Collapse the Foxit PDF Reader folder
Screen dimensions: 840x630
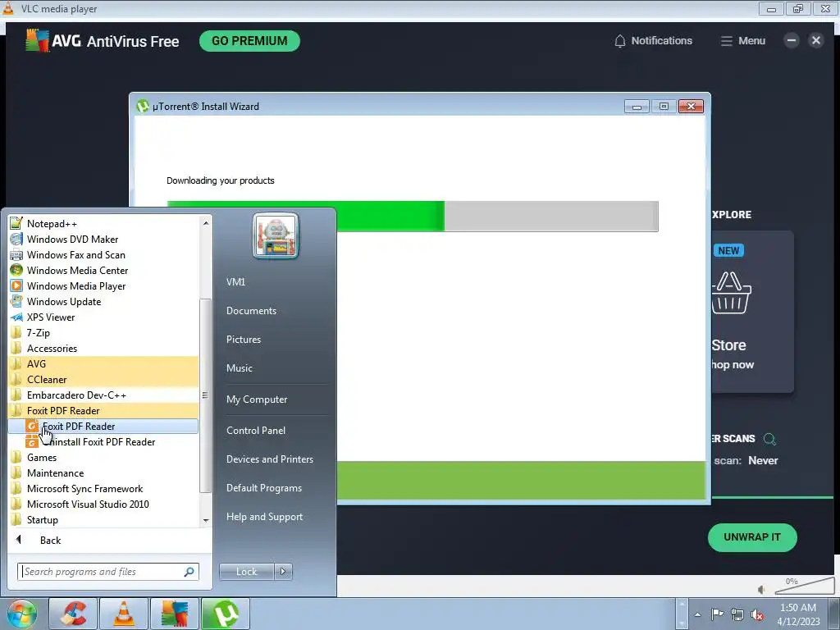tap(103, 411)
